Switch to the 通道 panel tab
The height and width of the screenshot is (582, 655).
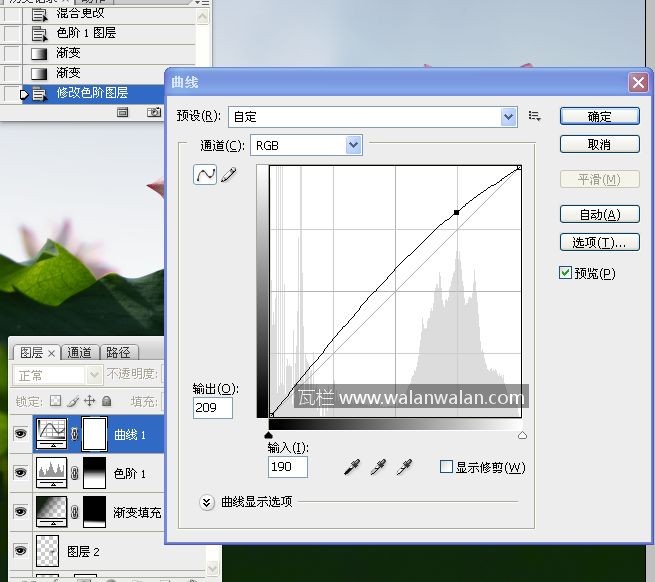pos(80,353)
